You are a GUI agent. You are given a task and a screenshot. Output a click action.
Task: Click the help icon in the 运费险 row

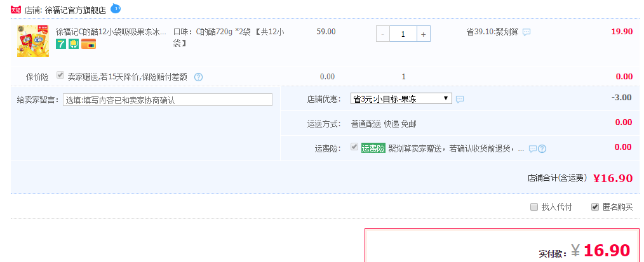[x=542, y=149]
